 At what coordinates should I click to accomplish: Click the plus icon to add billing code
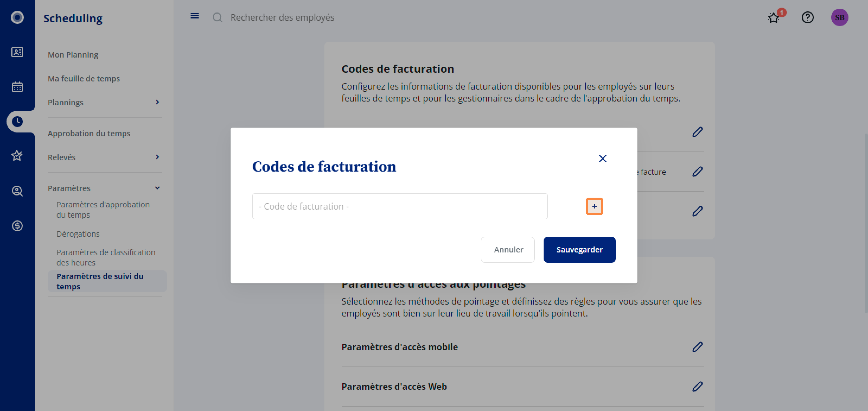click(594, 206)
